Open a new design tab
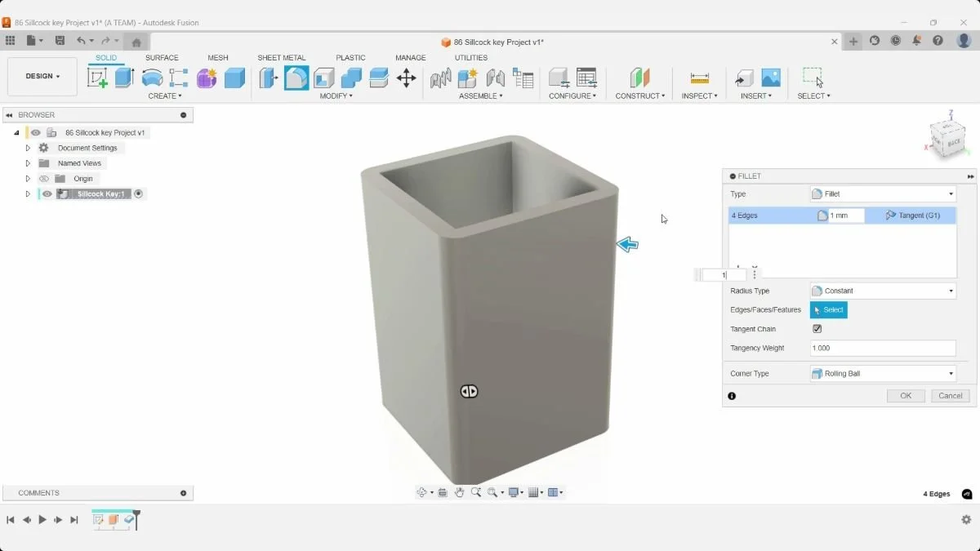This screenshot has width=980, height=551. tap(853, 41)
